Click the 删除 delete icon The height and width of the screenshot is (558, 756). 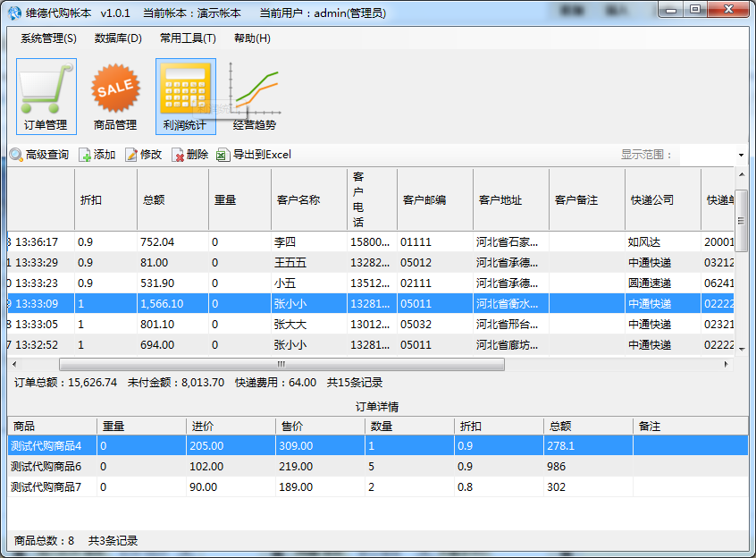(x=193, y=154)
